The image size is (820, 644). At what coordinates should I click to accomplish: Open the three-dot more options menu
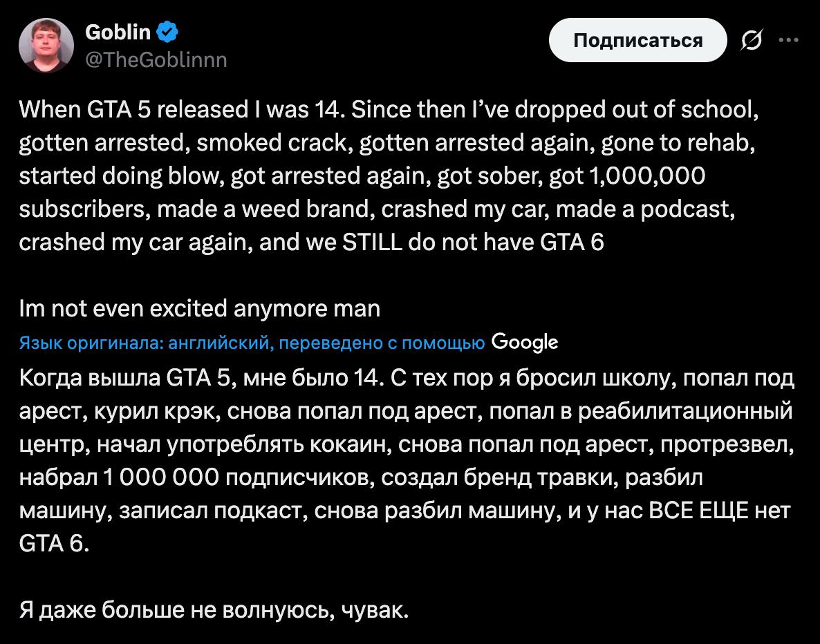pos(788,40)
